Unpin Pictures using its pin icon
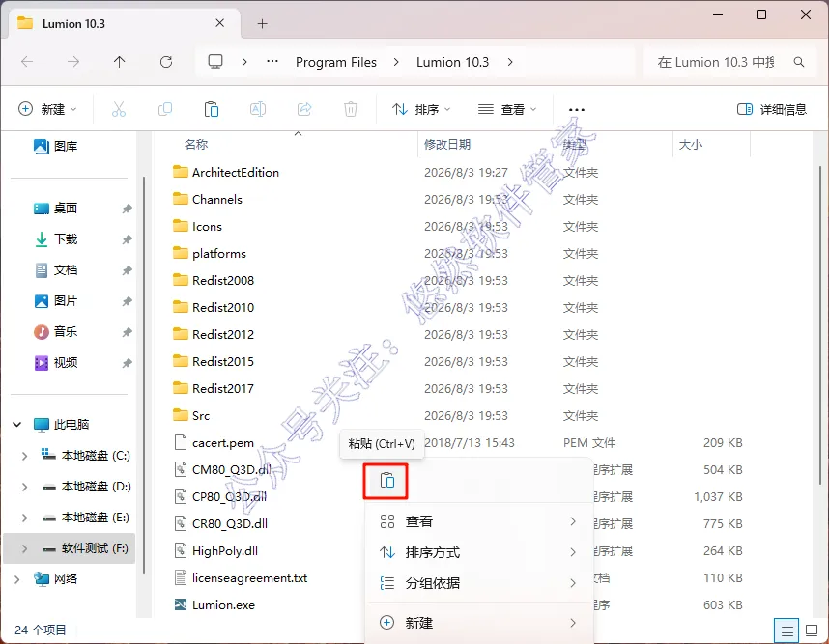 pyautogui.click(x=127, y=301)
